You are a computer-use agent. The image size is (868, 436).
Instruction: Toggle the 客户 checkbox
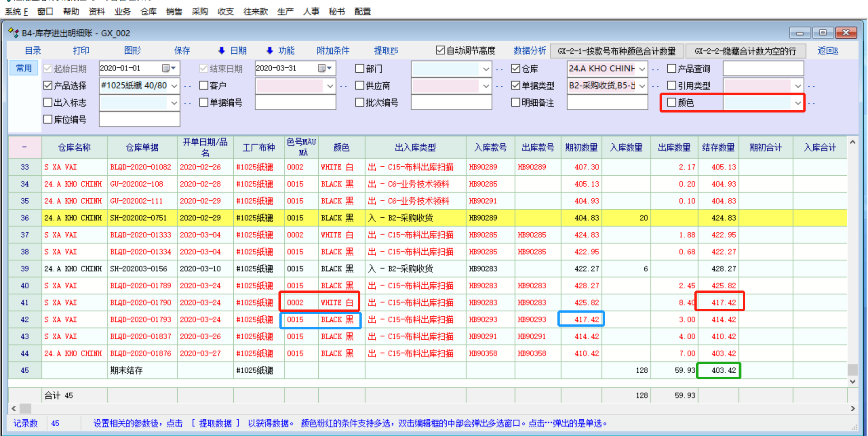pyautogui.click(x=204, y=85)
